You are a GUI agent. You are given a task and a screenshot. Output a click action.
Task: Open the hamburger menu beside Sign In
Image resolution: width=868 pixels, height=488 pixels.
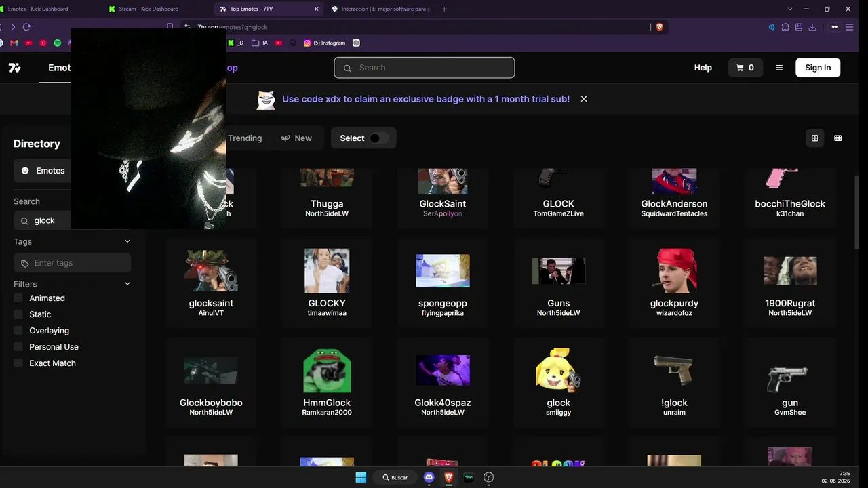pyautogui.click(x=779, y=68)
